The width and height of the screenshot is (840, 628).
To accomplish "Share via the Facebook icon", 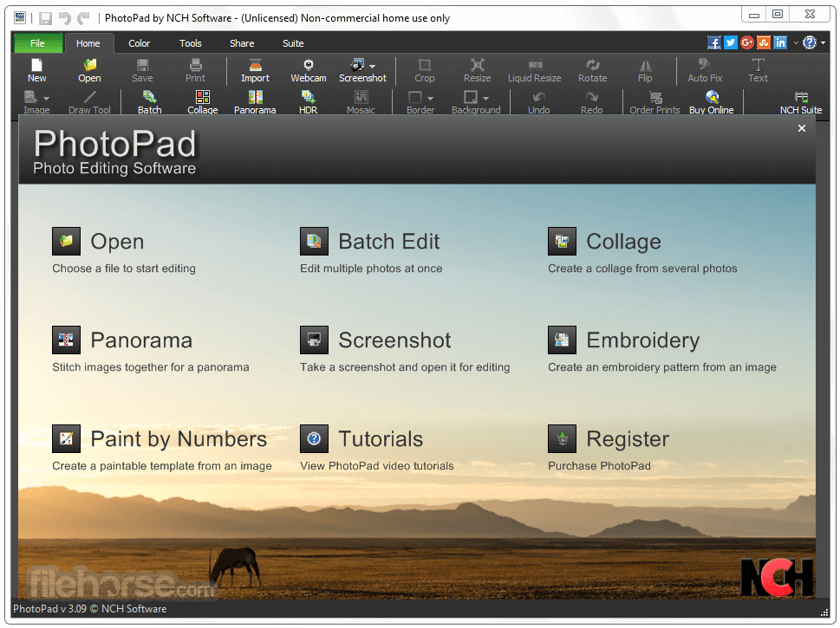I will [714, 42].
